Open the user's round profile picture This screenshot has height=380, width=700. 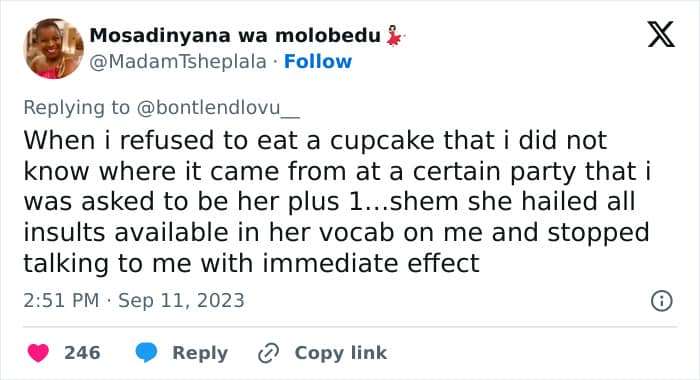pos(54,49)
